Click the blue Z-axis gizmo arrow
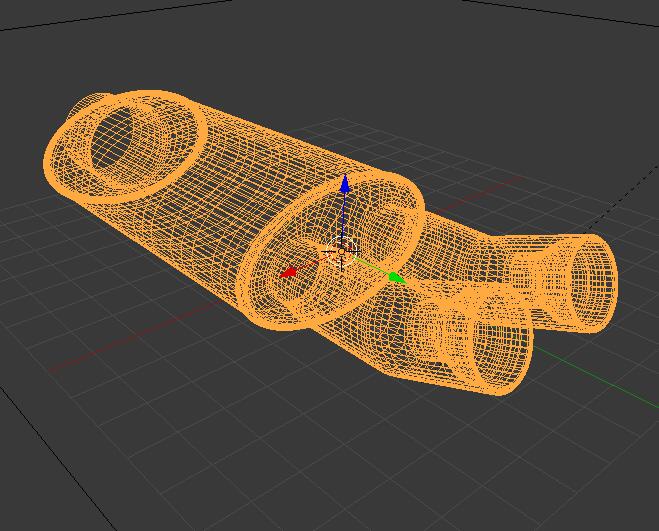The height and width of the screenshot is (531, 659). click(x=345, y=184)
